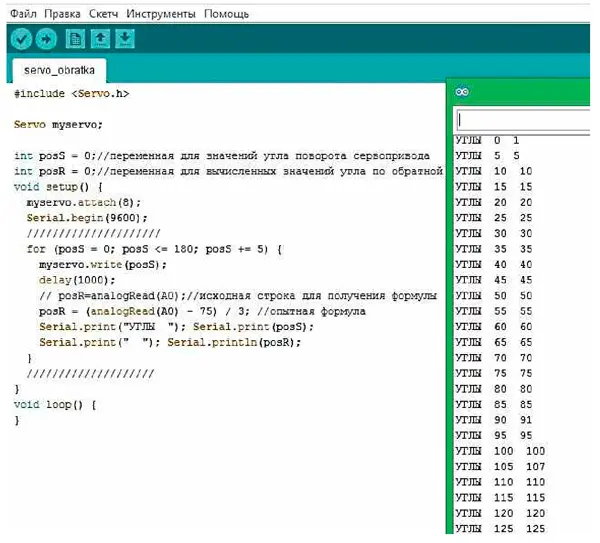600x543 pixels.
Task: Save the sketch using the down-arrow icon
Action: (x=125, y=39)
